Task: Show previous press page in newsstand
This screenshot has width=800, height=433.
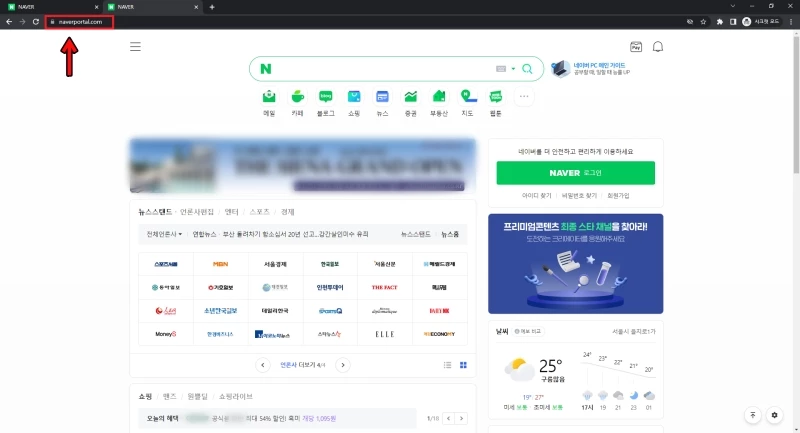Action: pyautogui.click(x=263, y=365)
